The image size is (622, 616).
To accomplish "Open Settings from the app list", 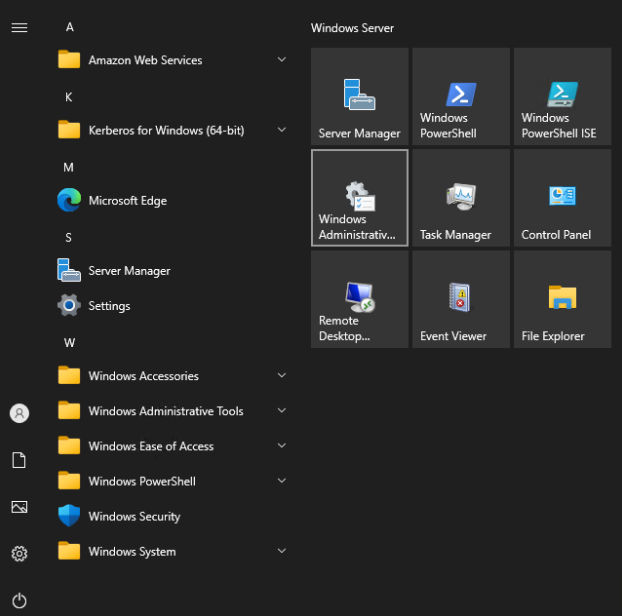I will (x=109, y=306).
